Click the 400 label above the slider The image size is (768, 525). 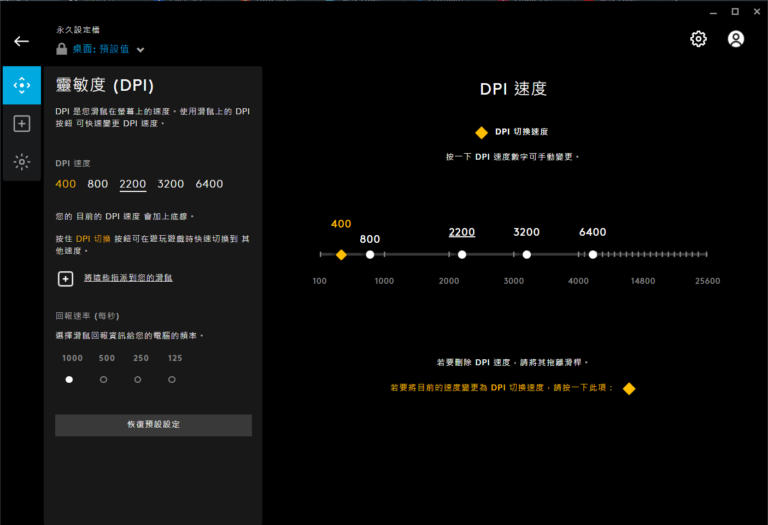(341, 224)
